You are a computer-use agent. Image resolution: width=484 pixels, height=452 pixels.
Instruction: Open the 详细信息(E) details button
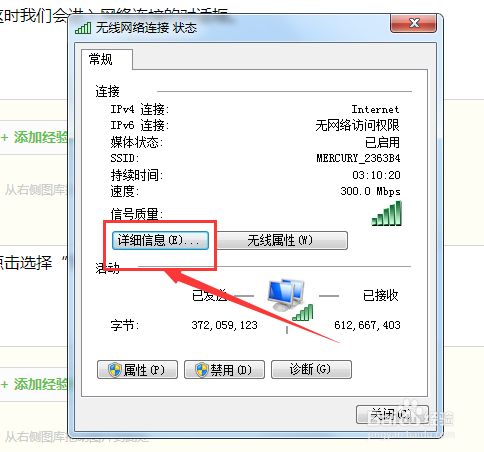tap(160, 240)
